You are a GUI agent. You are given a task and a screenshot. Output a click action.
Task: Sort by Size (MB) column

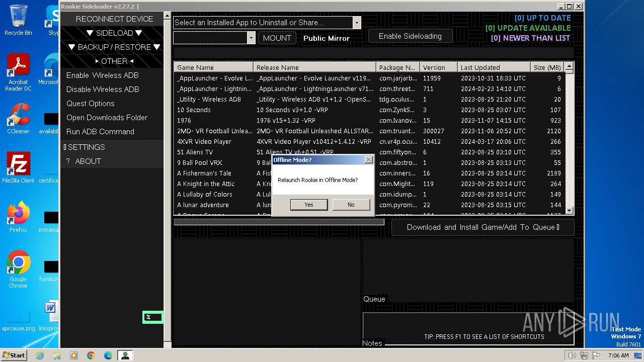pyautogui.click(x=547, y=67)
